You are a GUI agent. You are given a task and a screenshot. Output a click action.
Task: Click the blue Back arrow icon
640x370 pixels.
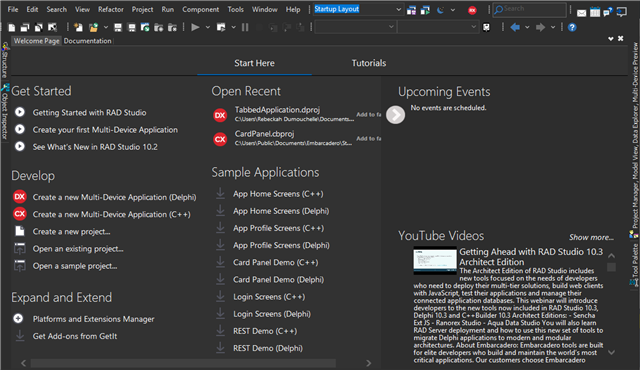(515, 27)
